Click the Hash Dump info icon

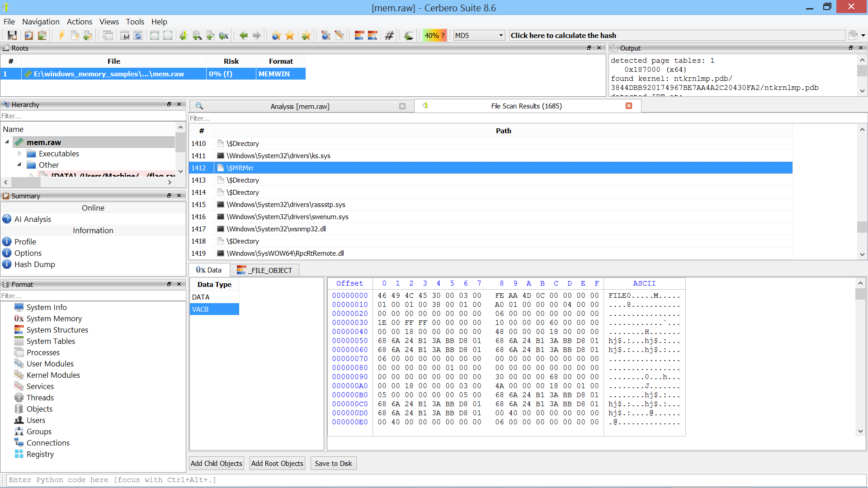(7, 264)
